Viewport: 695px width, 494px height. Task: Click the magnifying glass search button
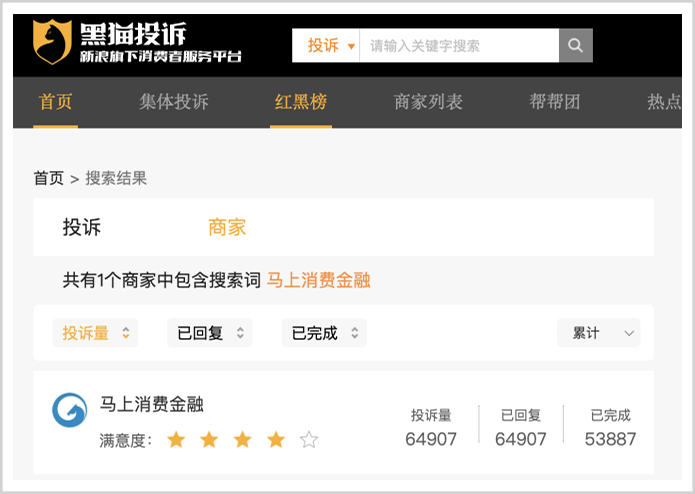point(575,46)
